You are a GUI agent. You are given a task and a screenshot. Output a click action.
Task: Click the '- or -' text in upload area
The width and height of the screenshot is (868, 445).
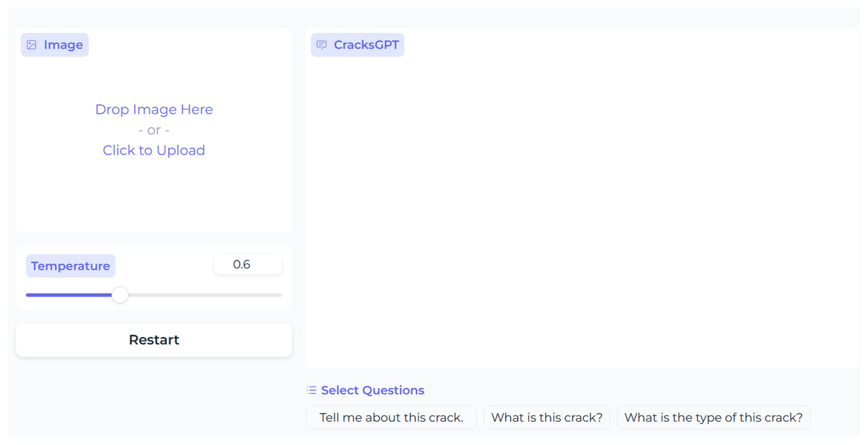click(154, 130)
